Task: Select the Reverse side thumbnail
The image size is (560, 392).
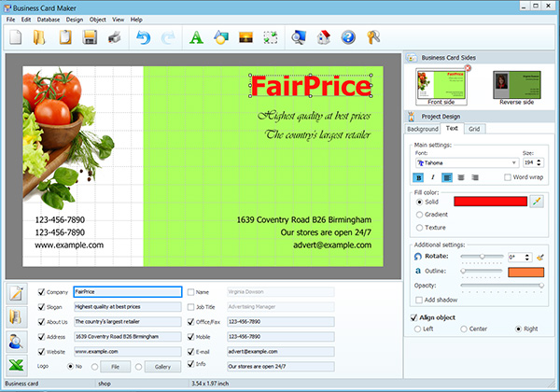Action: click(517, 85)
